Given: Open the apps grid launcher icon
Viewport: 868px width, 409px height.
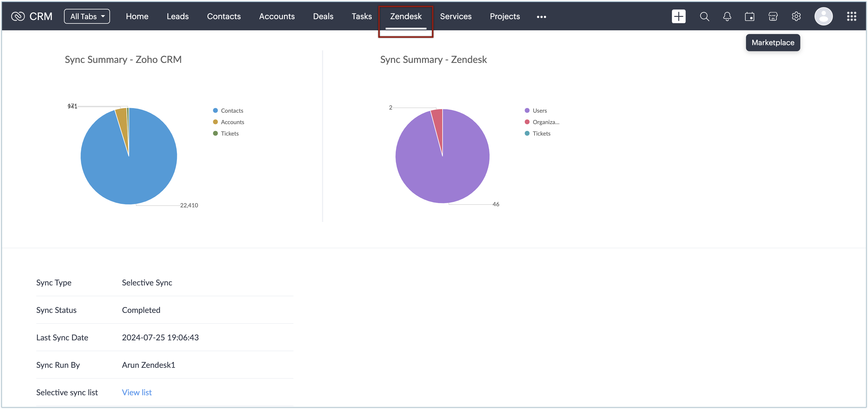Looking at the screenshot, I should click(851, 16).
